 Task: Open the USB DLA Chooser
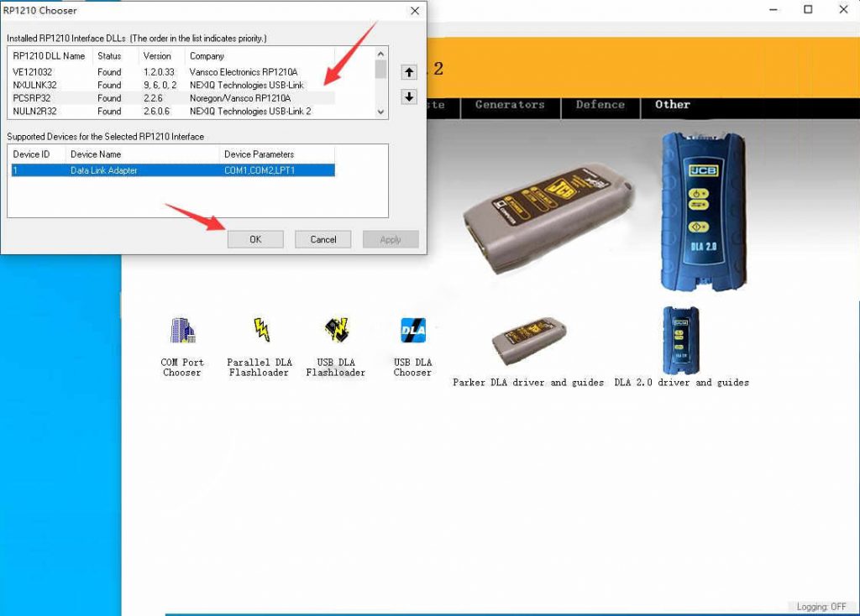(x=413, y=330)
